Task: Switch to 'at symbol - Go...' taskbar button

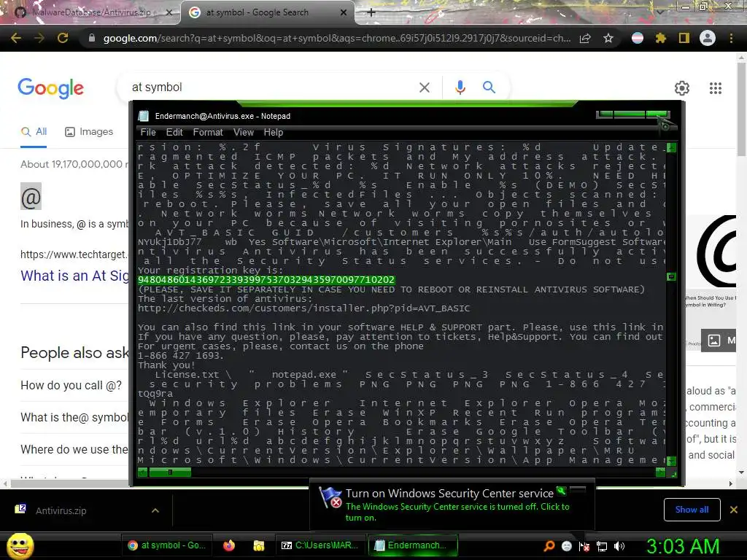Action: tap(167, 545)
